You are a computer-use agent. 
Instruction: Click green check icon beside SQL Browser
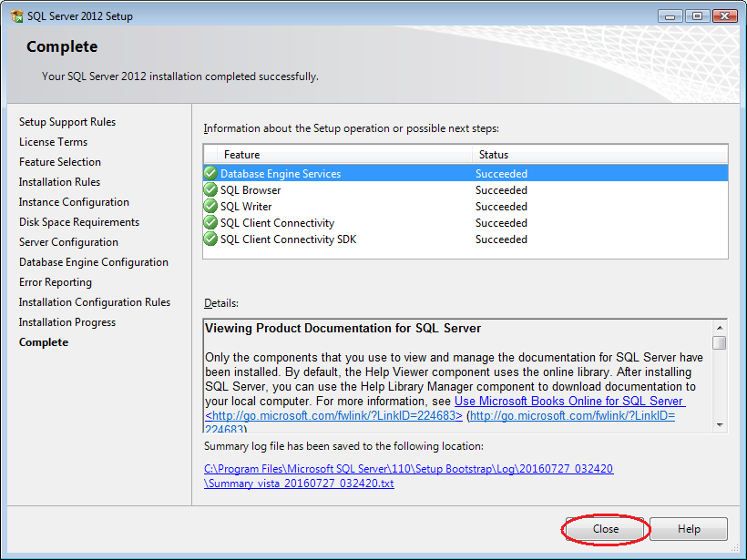pos(210,190)
